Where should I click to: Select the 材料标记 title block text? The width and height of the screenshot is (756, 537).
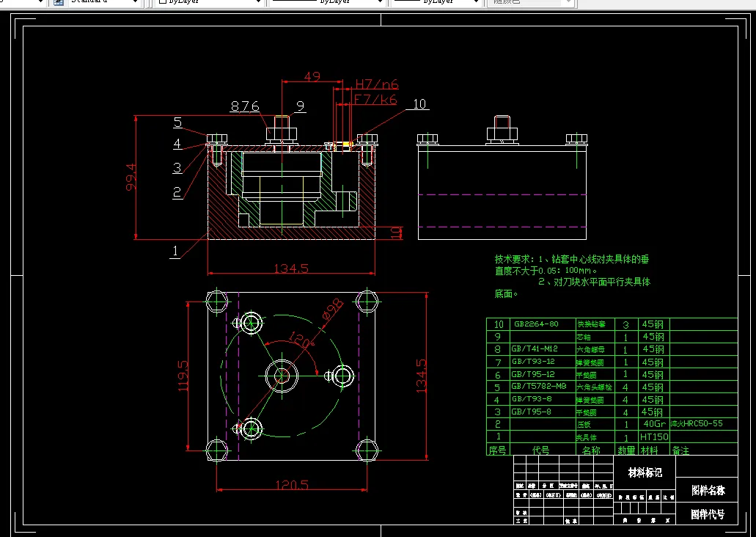[645, 473]
